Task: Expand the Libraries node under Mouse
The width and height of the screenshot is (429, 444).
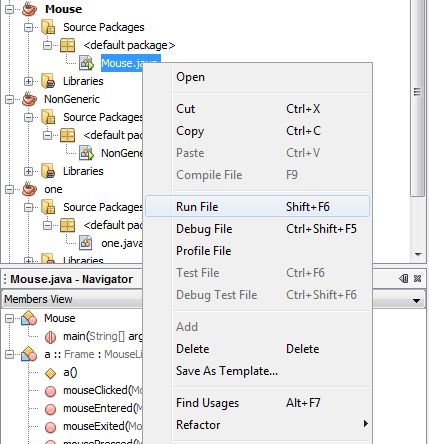Action: 28,81
